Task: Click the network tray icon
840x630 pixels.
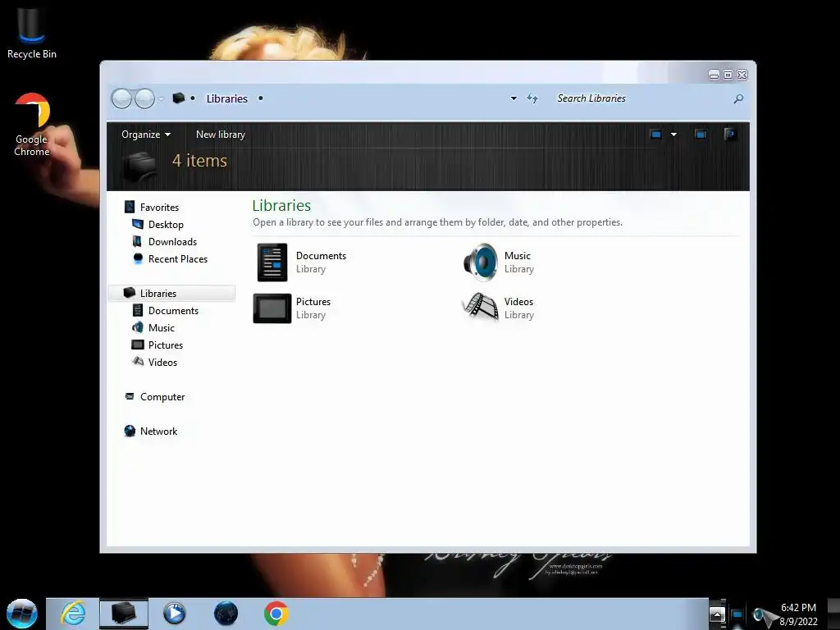Action: 737,614
